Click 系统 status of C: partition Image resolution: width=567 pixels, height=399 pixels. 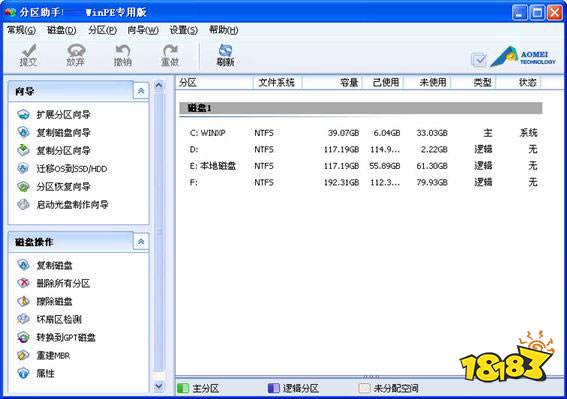(529, 133)
